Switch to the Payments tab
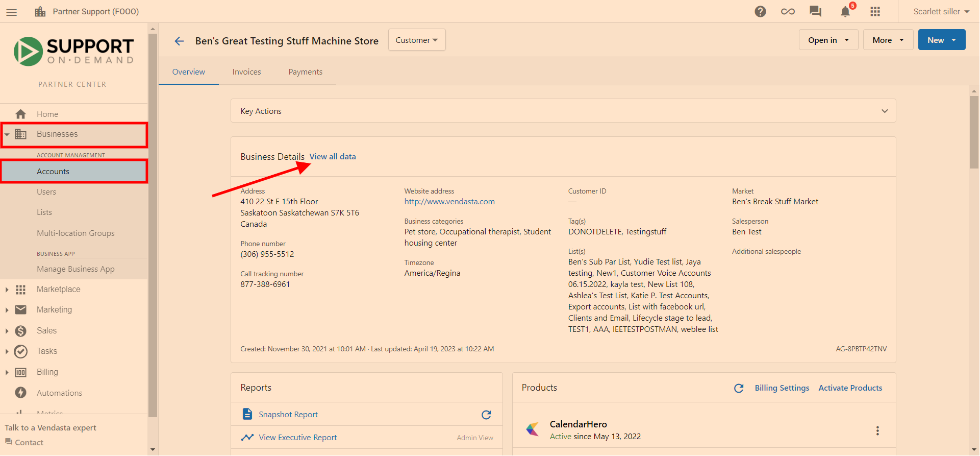 click(x=306, y=72)
